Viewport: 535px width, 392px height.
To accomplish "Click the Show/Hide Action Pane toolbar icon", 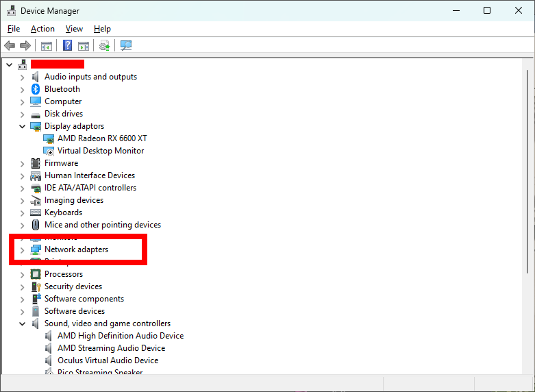I will (84, 46).
